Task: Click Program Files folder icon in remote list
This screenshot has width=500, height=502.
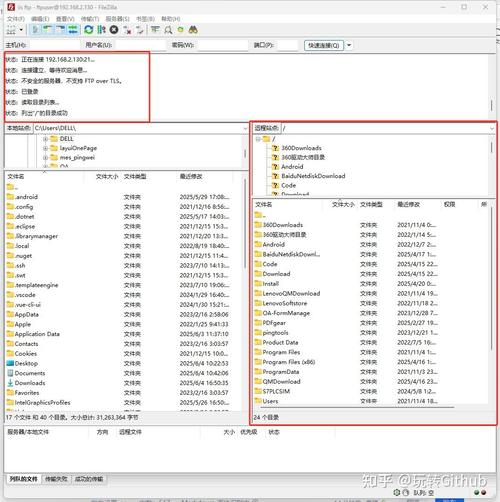Action: tap(258, 352)
